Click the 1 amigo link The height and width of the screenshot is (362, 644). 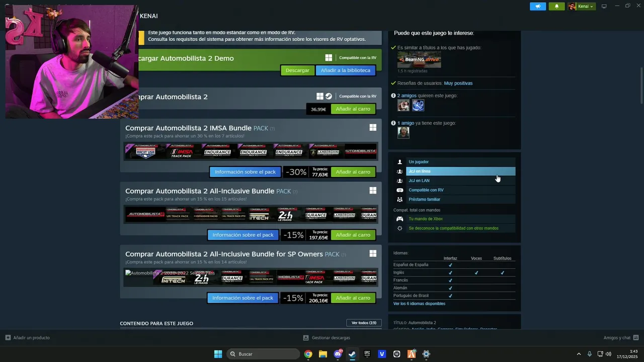pyautogui.click(x=406, y=123)
